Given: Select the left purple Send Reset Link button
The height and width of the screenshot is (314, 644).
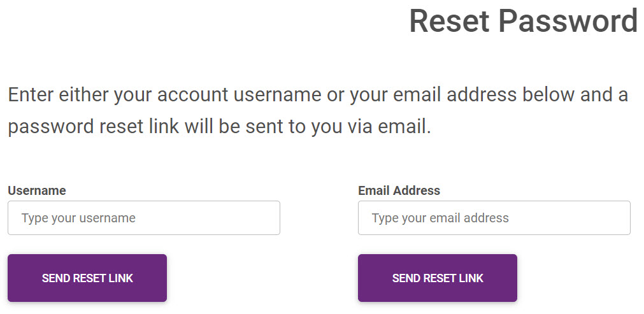Looking at the screenshot, I should [x=87, y=278].
